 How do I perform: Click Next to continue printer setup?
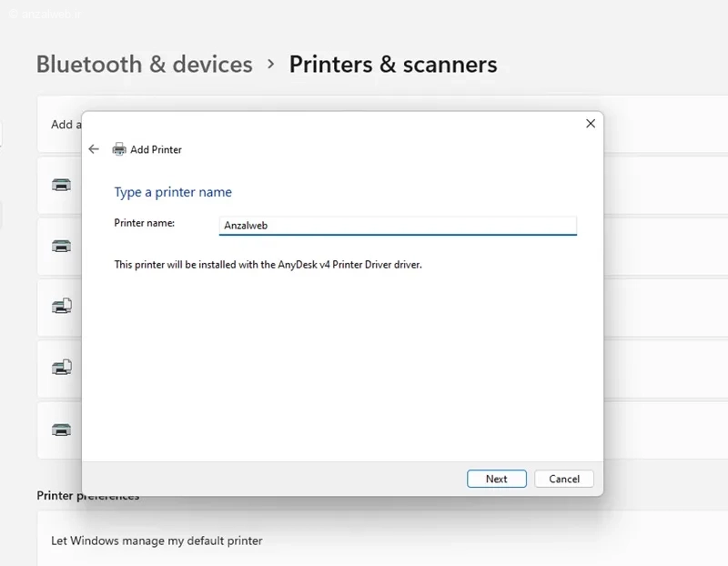click(496, 479)
